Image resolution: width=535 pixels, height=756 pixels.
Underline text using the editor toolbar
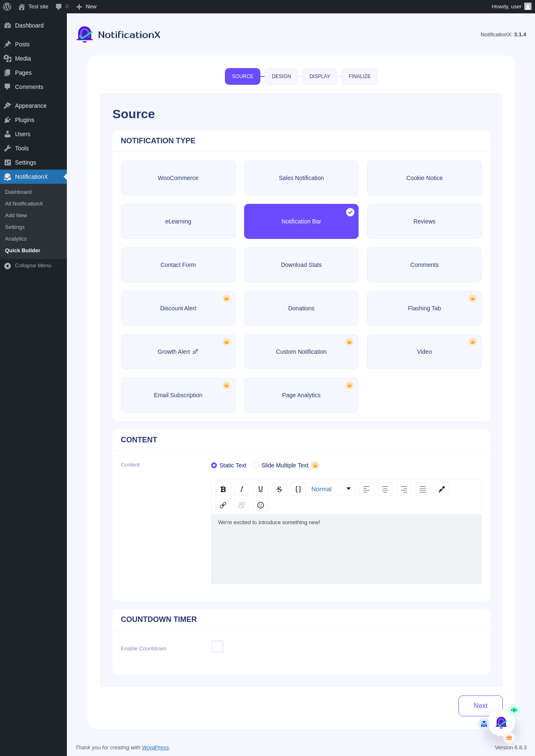(260, 489)
